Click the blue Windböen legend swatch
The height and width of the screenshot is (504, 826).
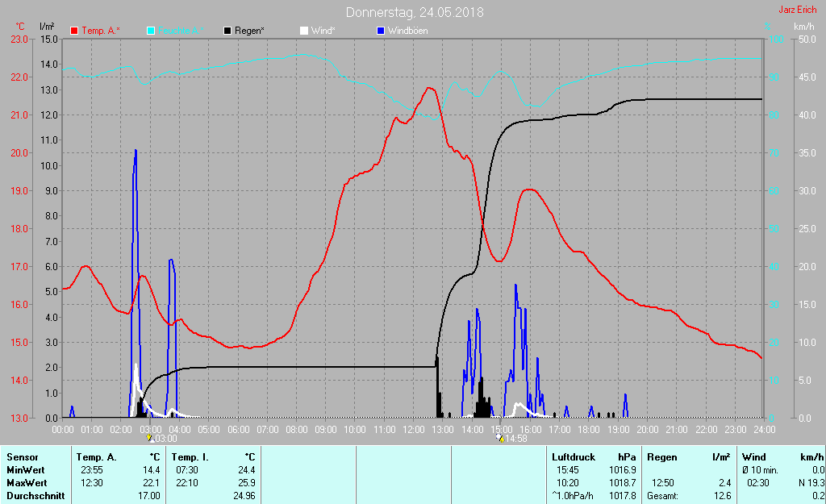click(x=380, y=31)
